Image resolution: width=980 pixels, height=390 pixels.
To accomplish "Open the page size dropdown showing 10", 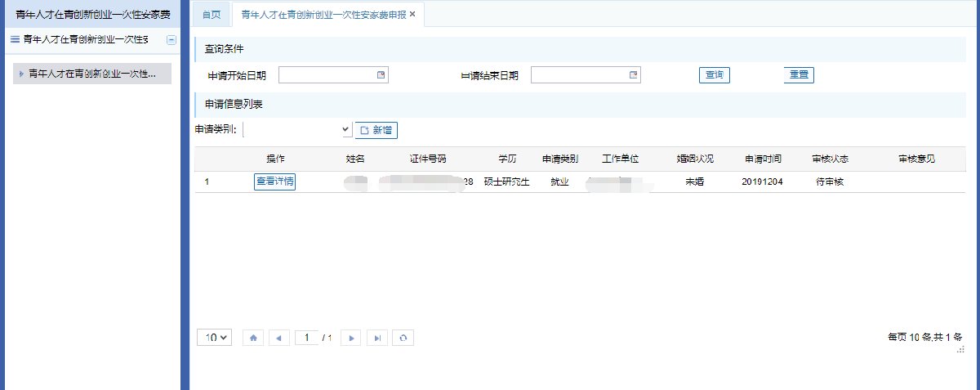I will (215, 337).
